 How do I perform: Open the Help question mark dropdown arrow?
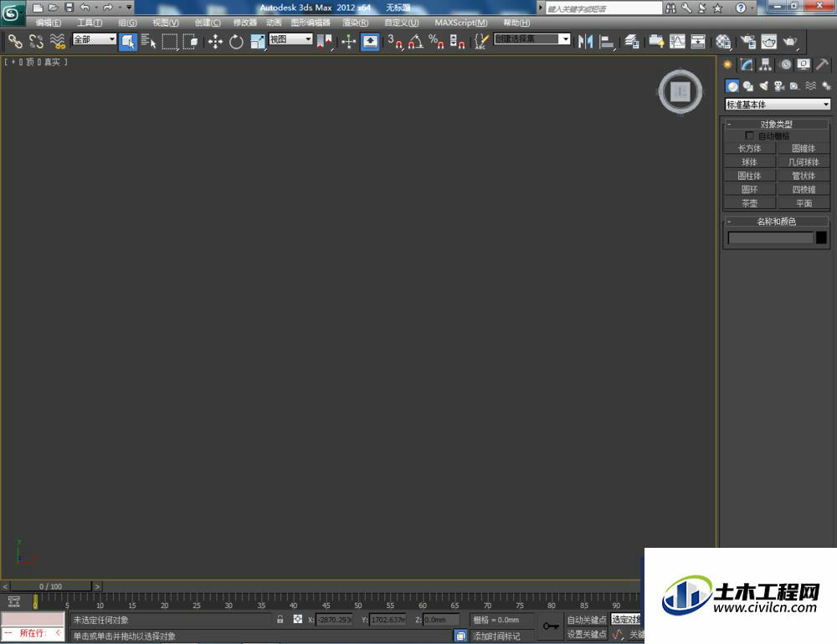click(x=752, y=8)
